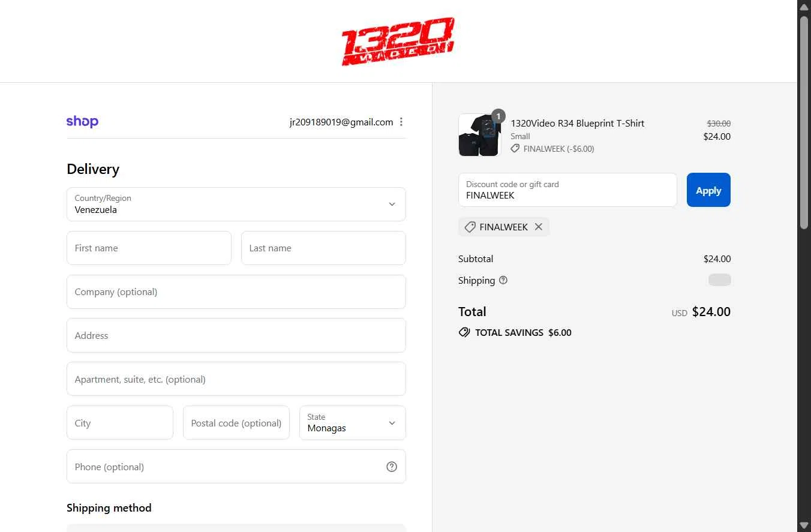This screenshot has height=532, width=811.
Task: Click the Discount code or gift card field
Action: 567,190
